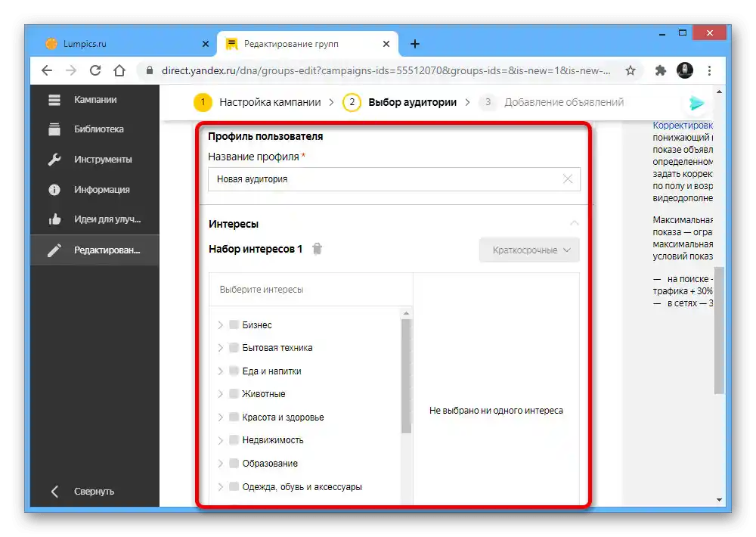Open the browser extensions puzzle icon
Screen dimensions: 756x537
point(660,70)
